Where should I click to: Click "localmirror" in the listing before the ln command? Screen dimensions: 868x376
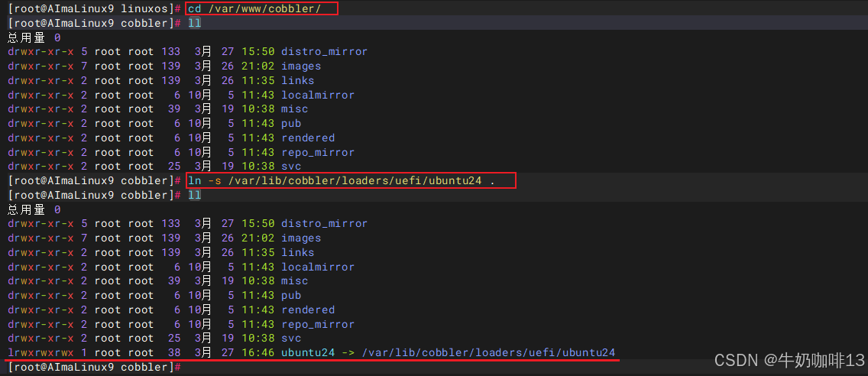pyautogui.click(x=318, y=95)
